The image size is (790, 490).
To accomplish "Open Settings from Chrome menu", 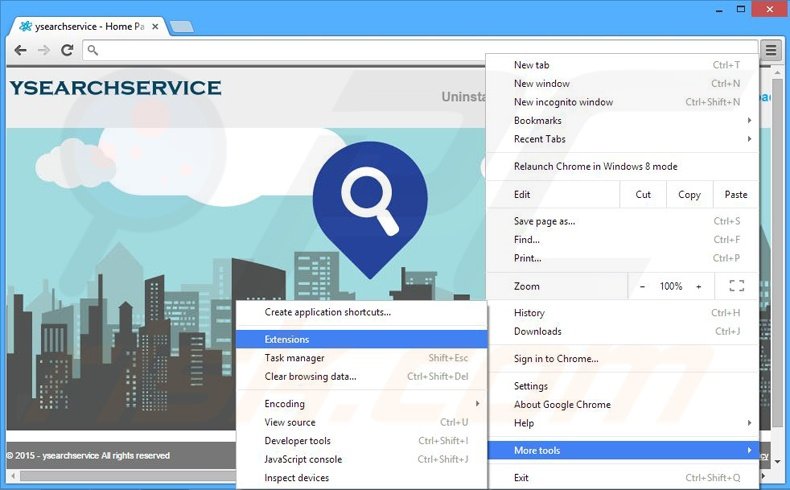I will [624, 386].
